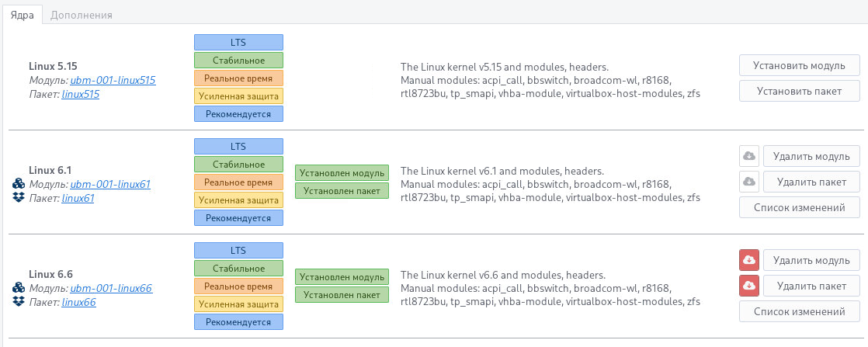Click the package icon beside linux66 link

19,302
